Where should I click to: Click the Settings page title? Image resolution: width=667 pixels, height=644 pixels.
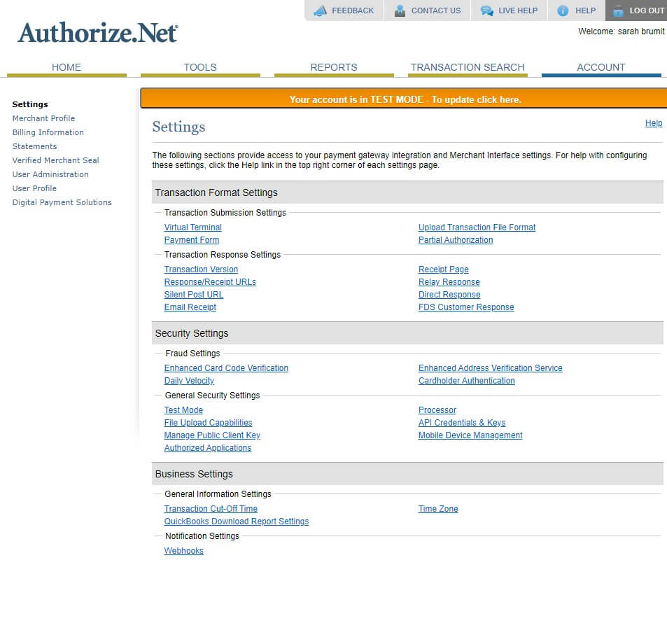click(x=178, y=127)
